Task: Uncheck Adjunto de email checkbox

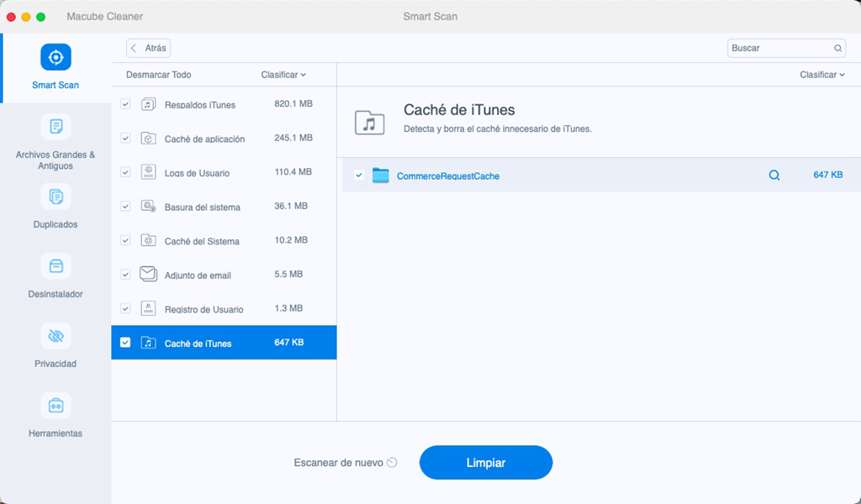Action: 126,274
